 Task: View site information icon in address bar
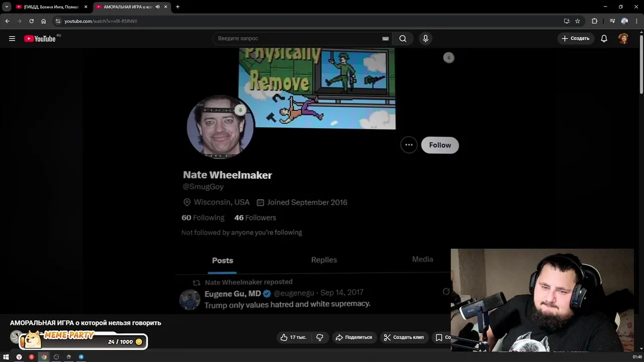[x=58, y=21]
